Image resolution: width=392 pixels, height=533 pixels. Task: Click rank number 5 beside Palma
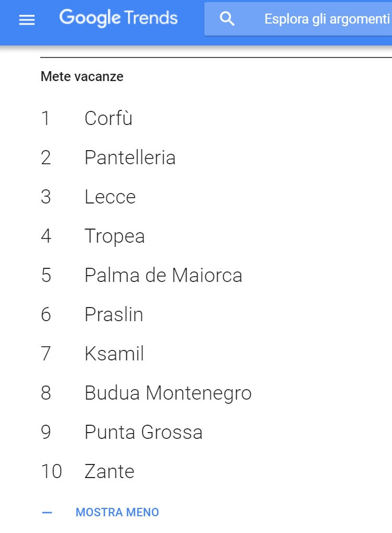pos(46,275)
